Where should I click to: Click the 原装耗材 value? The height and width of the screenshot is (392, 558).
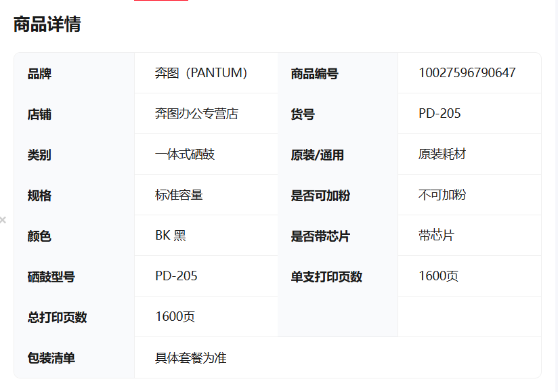tap(442, 154)
